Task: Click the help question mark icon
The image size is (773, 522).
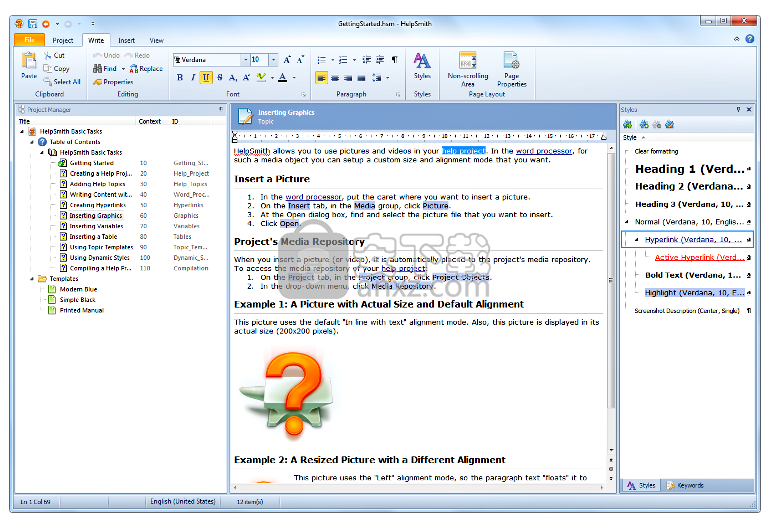Action: (750, 39)
